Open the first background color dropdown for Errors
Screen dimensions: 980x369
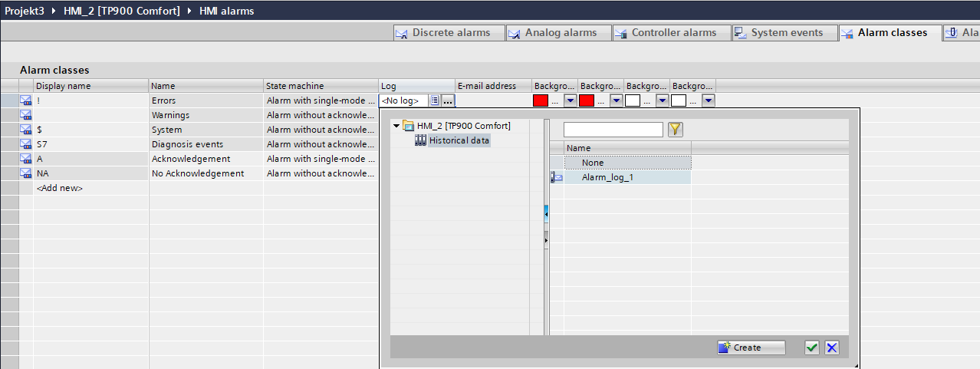coord(570,100)
